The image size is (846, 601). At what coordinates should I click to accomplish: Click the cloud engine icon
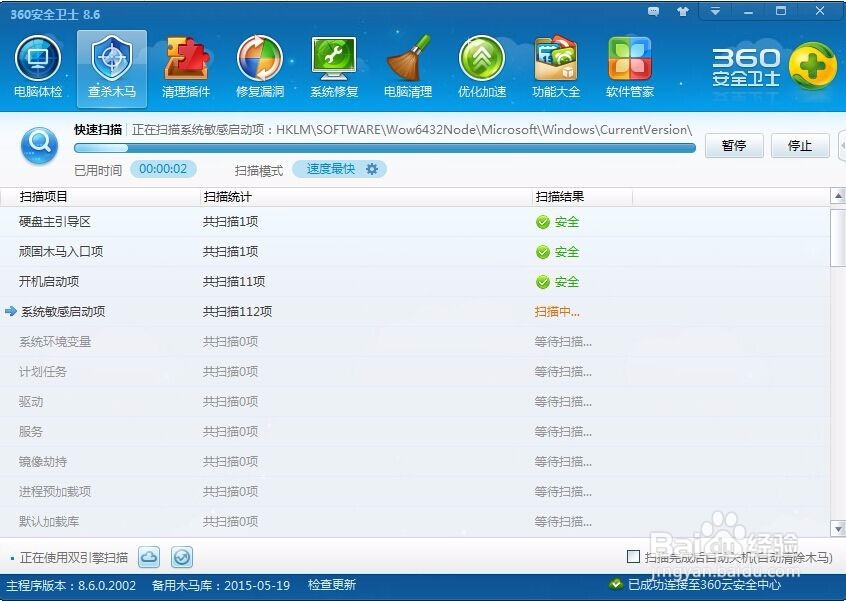tap(149, 557)
